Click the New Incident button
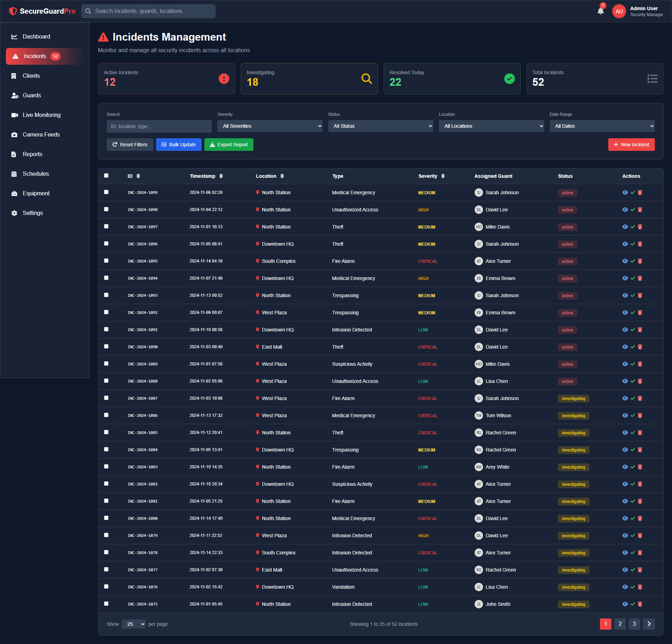This screenshot has width=672, height=644. (631, 145)
